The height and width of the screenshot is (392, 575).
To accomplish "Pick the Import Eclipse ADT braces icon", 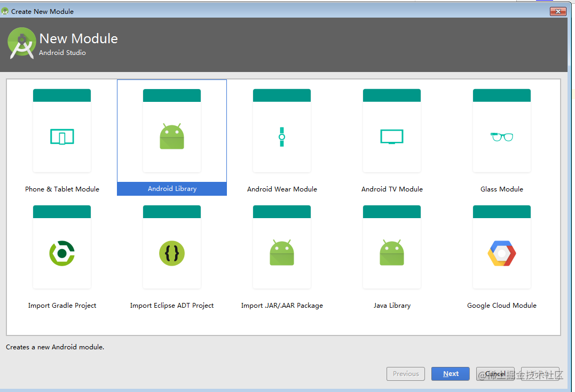I will (171, 253).
